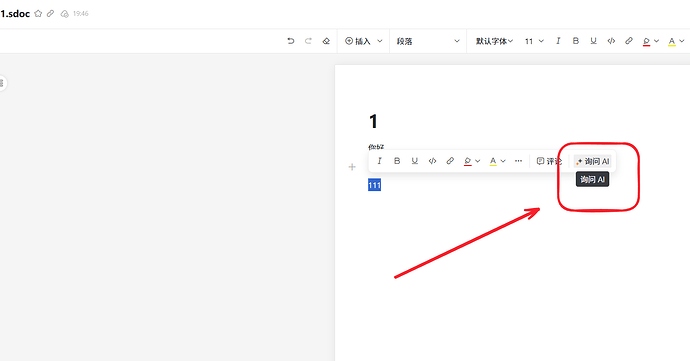Apply highlight color in the floating toolbar
This screenshot has width=690, height=361.
click(467, 162)
